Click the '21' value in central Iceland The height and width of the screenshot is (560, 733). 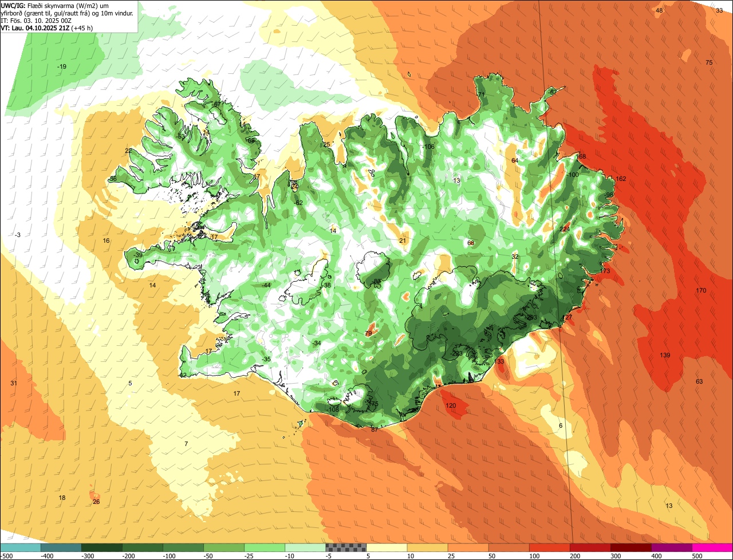(x=403, y=240)
